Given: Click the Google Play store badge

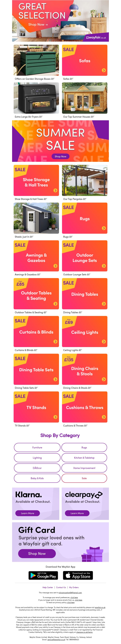Looking at the screenshot, I should click(x=43, y=575).
